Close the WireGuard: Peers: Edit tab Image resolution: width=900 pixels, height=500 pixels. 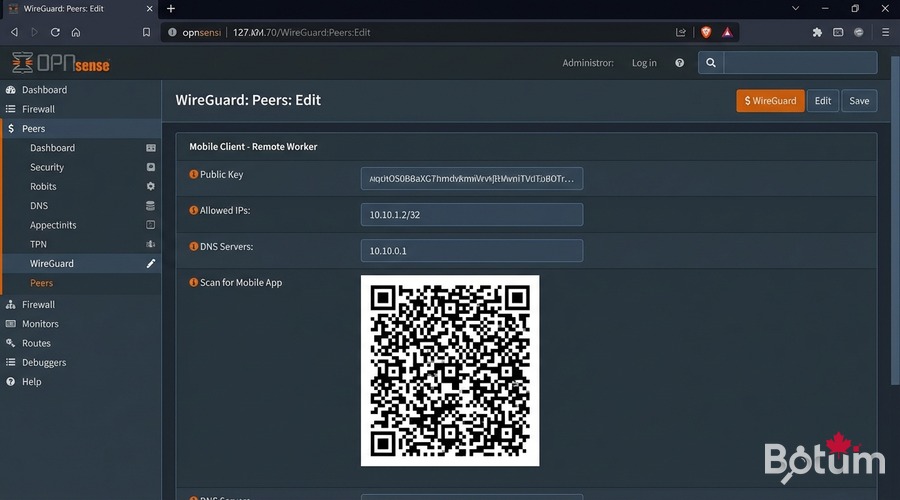coord(149,9)
